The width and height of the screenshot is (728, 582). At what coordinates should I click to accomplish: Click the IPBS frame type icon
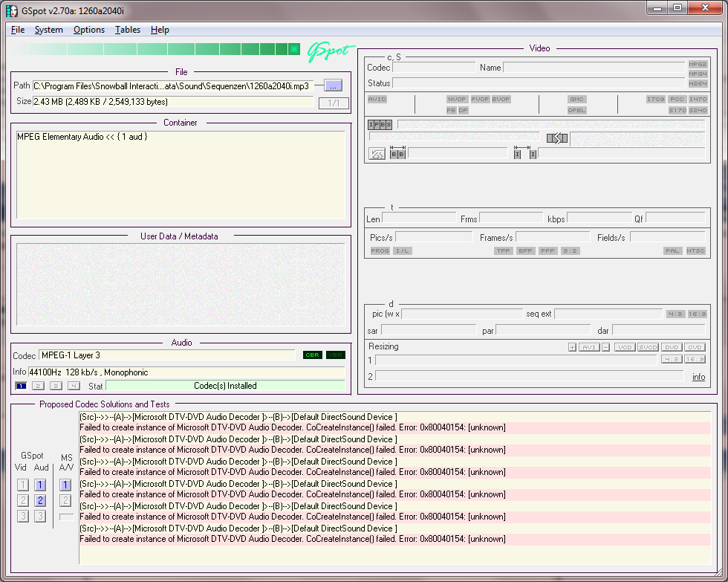click(x=380, y=124)
